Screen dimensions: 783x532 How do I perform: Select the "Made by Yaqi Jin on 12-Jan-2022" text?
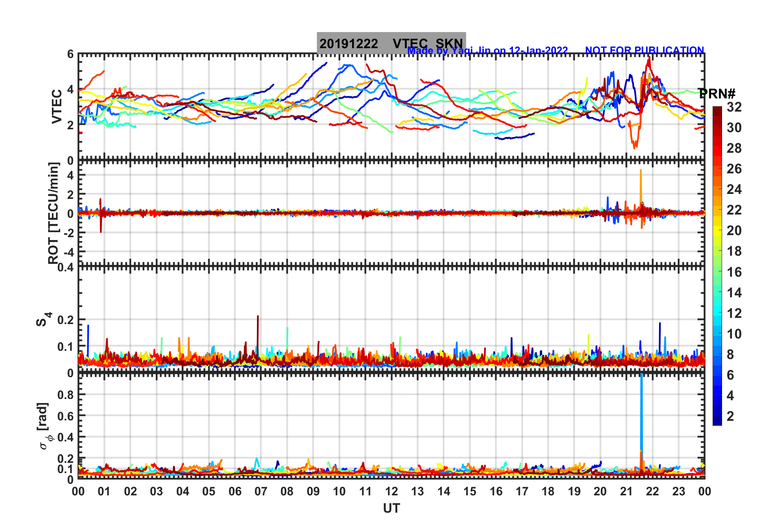[x=487, y=51]
